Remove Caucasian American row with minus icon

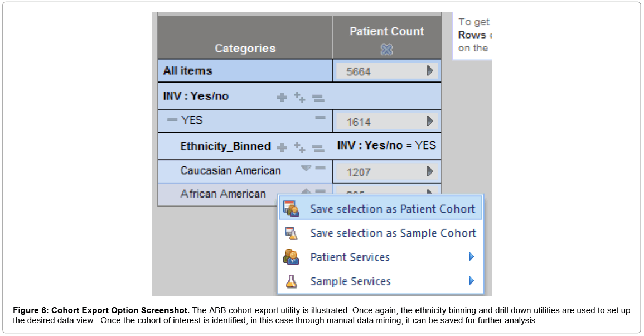[x=321, y=168]
